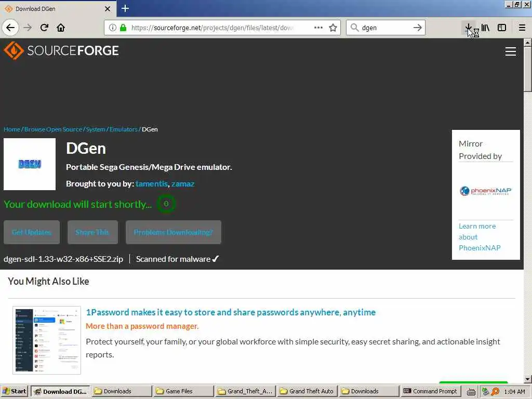Open the downloads panel arrow icon
Viewport: 532px width, 399px height.
click(468, 28)
